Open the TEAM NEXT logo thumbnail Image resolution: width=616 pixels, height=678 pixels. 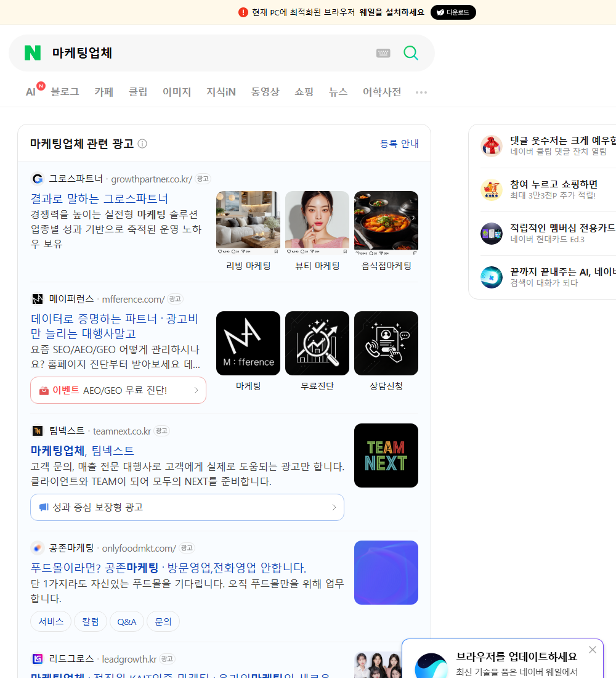coord(386,455)
